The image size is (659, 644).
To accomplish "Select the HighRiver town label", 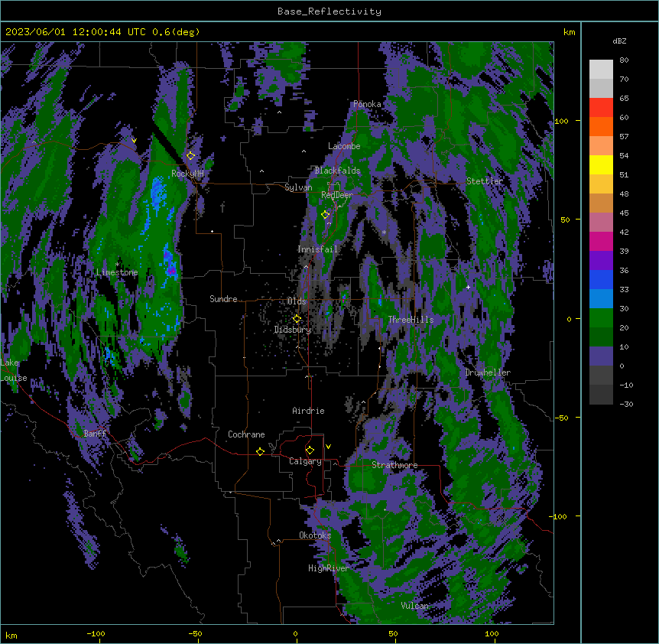I will point(329,568).
